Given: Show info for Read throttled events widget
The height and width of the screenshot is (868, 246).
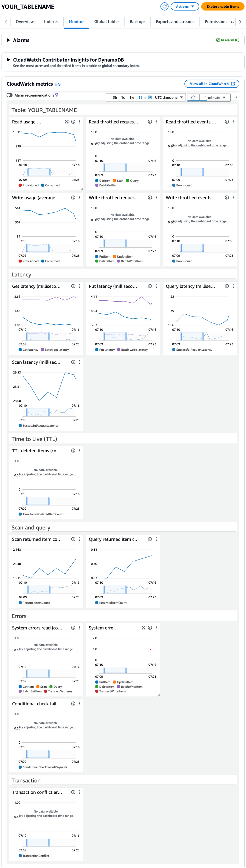Looking at the screenshot, I should (227, 122).
